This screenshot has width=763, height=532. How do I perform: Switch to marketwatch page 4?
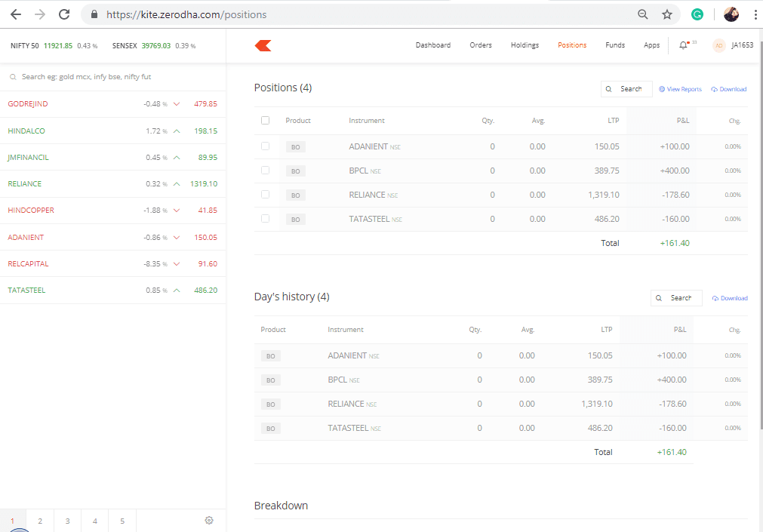(x=95, y=521)
